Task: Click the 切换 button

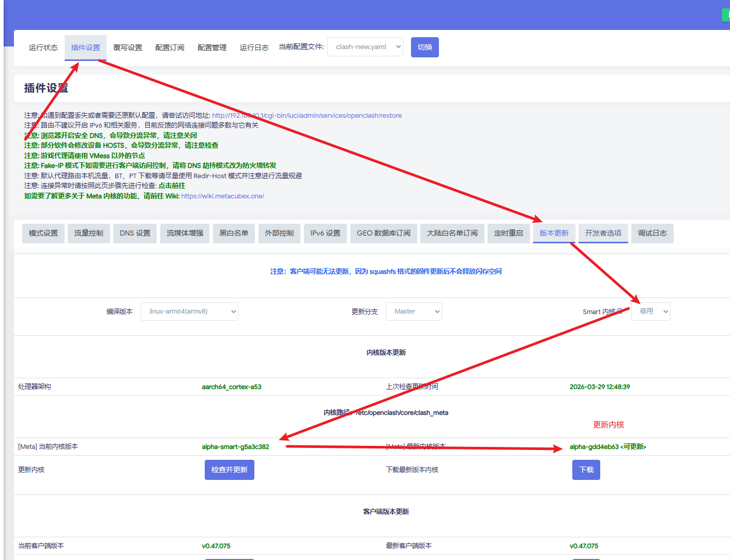Action: tap(425, 47)
